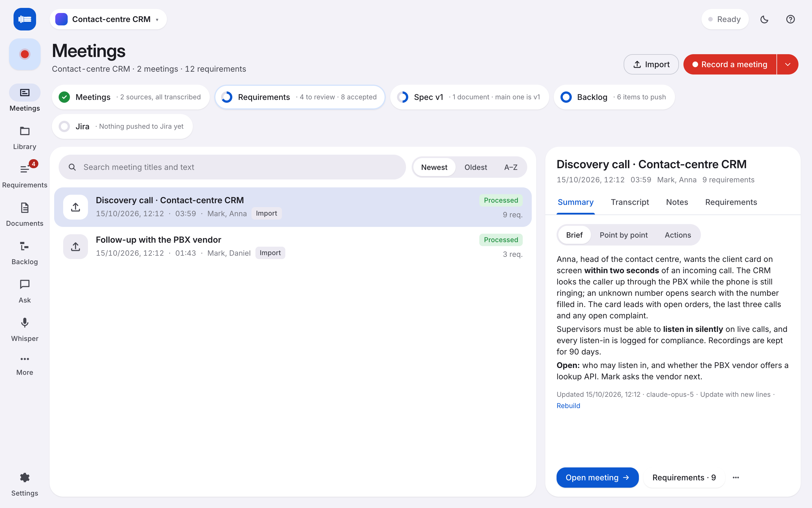Image resolution: width=812 pixels, height=508 pixels.
Task: Click the Import button
Action: tap(651, 64)
